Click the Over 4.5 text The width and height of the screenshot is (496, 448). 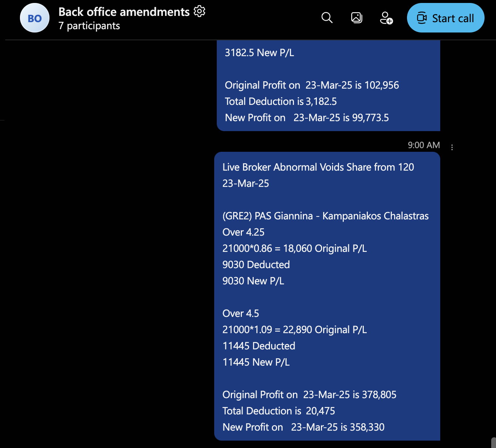tap(241, 314)
